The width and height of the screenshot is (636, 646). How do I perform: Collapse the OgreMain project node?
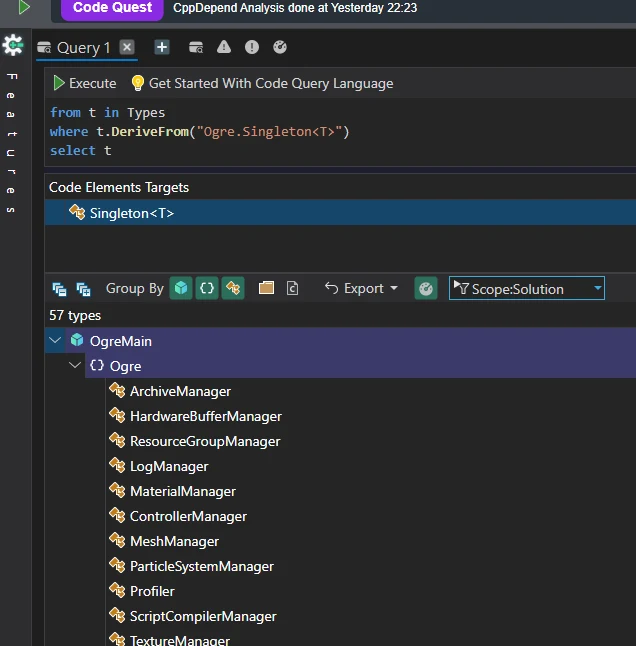pyautogui.click(x=55, y=340)
